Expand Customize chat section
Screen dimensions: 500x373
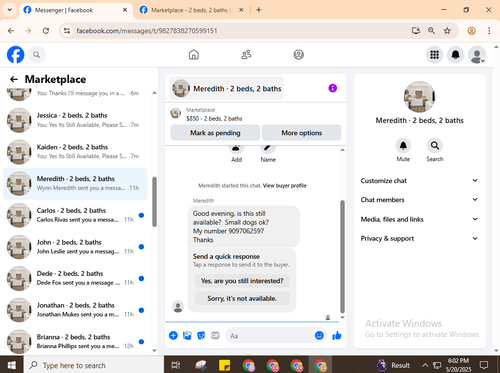[x=419, y=181]
